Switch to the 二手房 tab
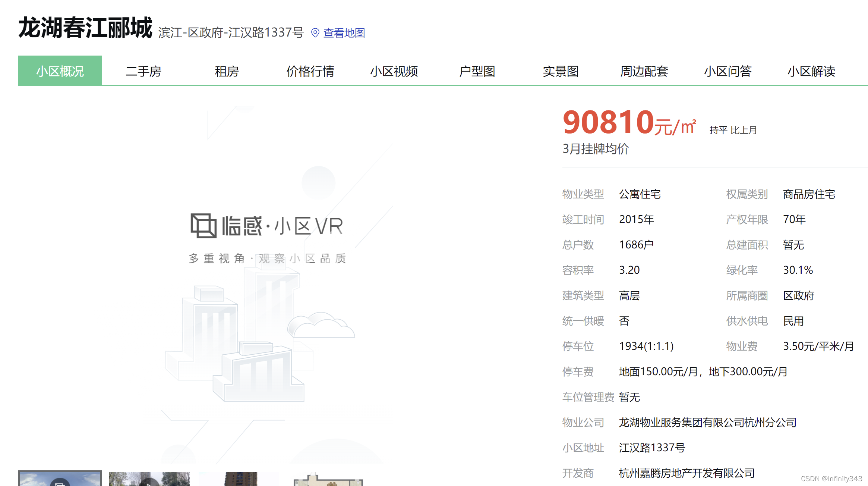The height and width of the screenshot is (486, 868). point(143,71)
